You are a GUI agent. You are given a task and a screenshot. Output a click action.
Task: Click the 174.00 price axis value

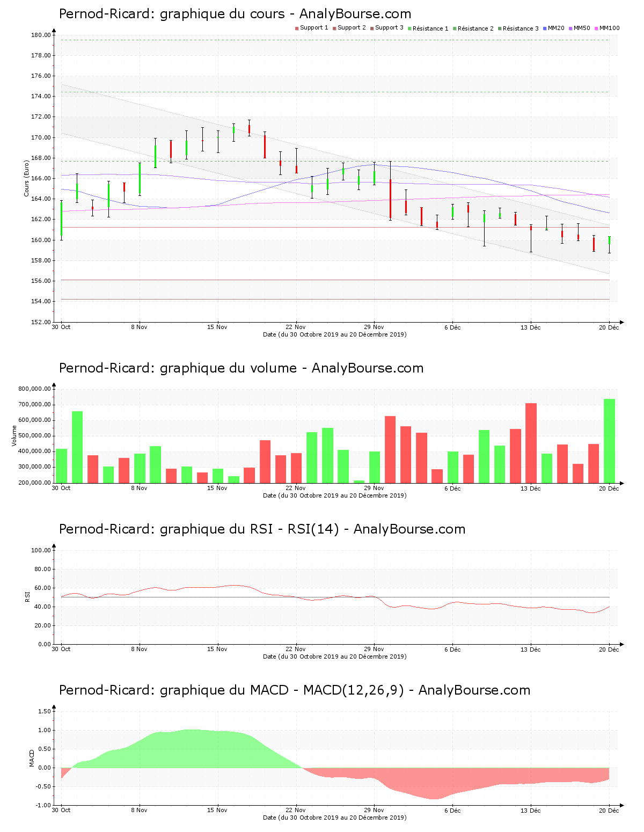(x=41, y=97)
